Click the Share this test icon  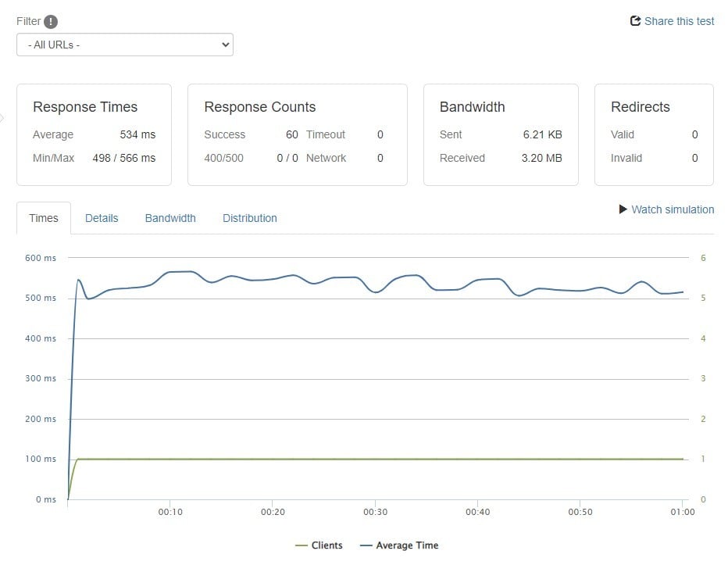pyautogui.click(x=635, y=21)
